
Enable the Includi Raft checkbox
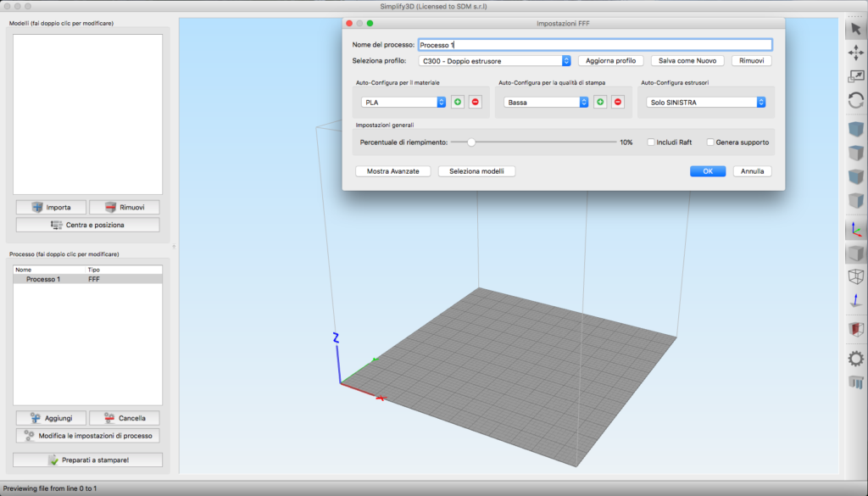tap(652, 142)
